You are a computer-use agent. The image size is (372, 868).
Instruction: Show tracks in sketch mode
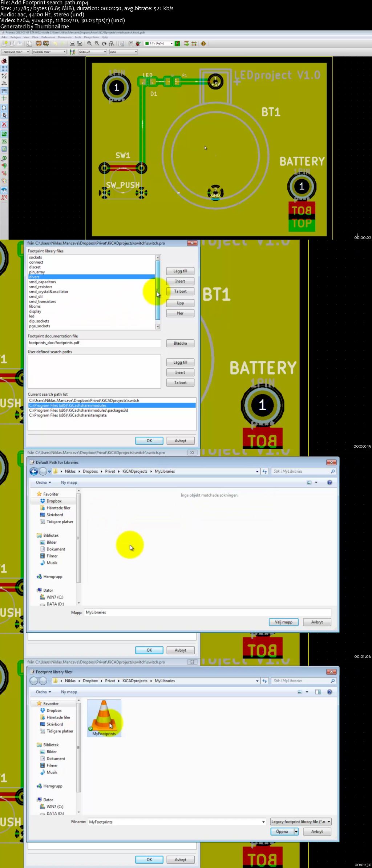click(x=4, y=173)
